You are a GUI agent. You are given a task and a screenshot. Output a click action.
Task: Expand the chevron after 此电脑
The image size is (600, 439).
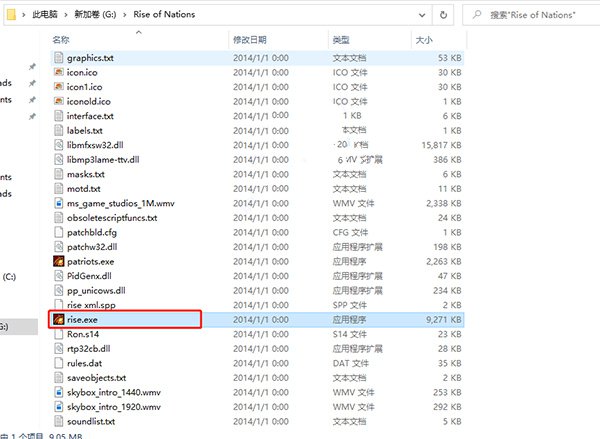(x=66, y=15)
